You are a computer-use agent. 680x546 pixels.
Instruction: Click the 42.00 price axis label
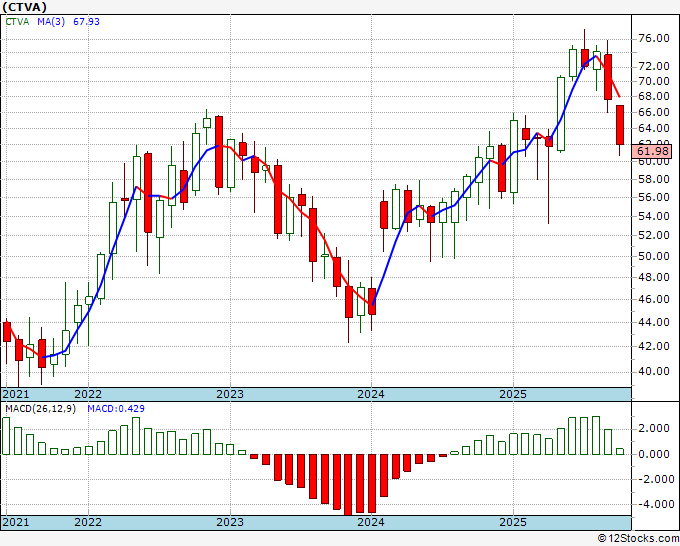coord(654,346)
